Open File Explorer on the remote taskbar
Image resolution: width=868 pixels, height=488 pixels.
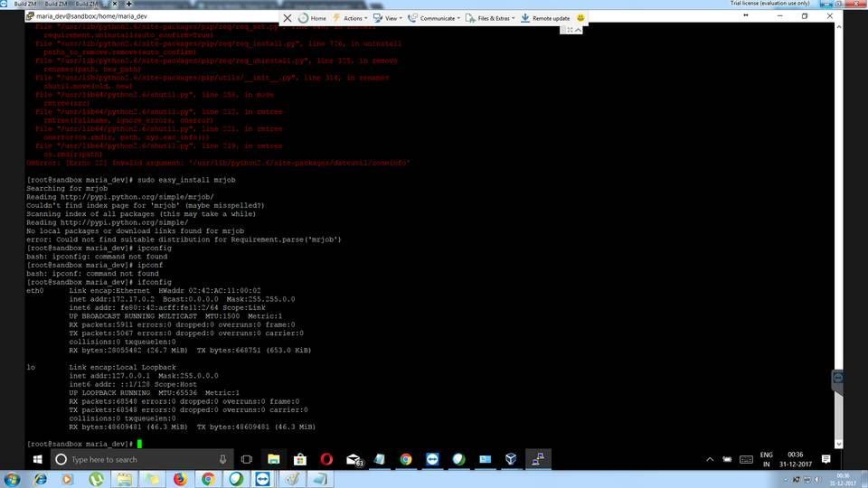click(x=273, y=459)
